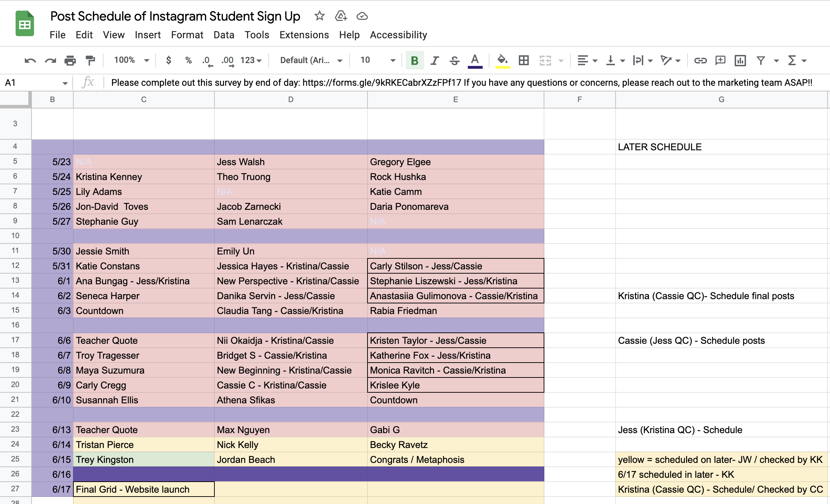Star this spreadsheet document
Screen dimensions: 830x504
319,16
